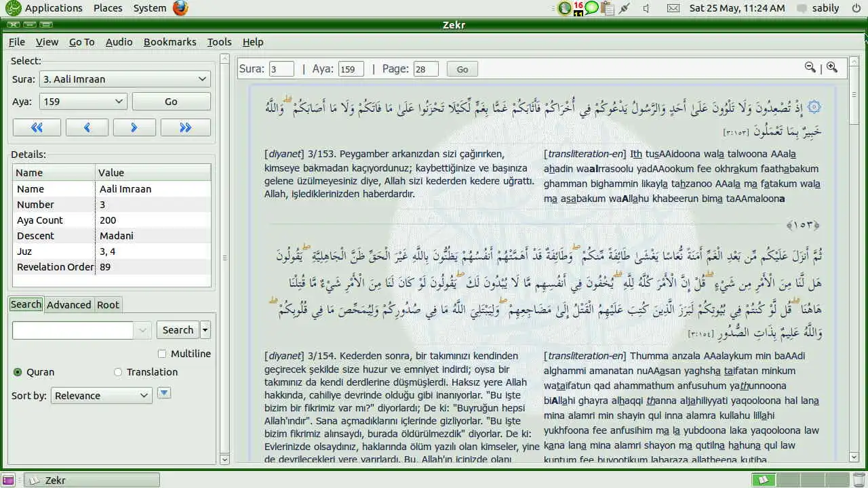This screenshot has width=868, height=488.
Task: Click the Page number field
Action: click(426, 69)
